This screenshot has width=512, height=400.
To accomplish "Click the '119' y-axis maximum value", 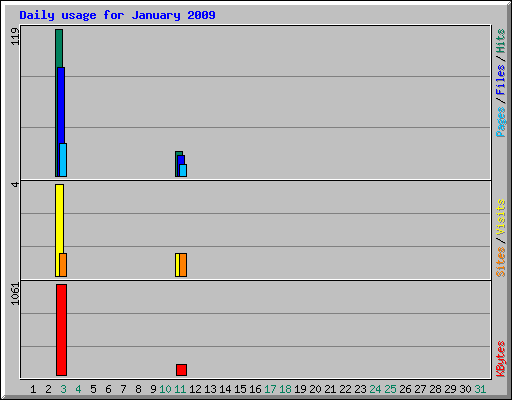I will click(x=15, y=37).
